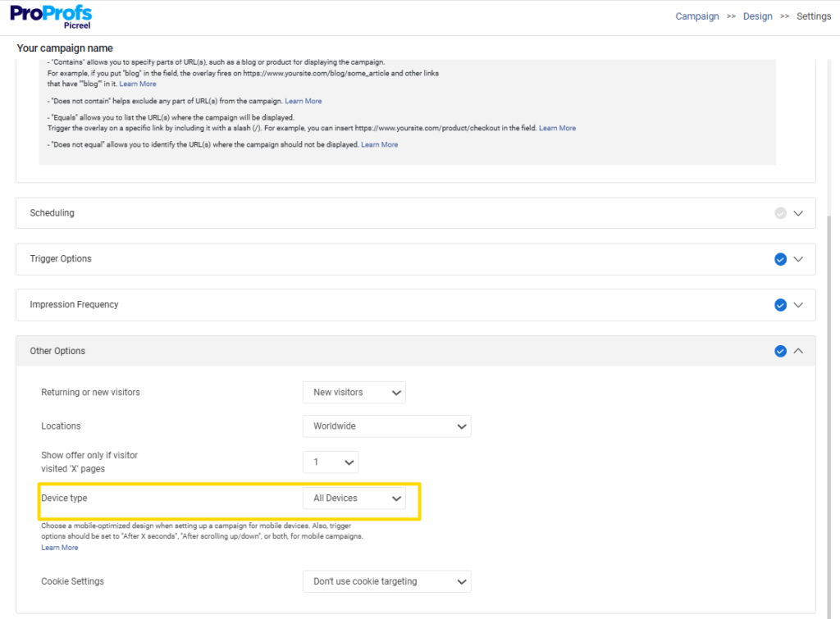This screenshot has width=840, height=619.
Task: Click Learn More under Device type description
Action: pos(60,548)
